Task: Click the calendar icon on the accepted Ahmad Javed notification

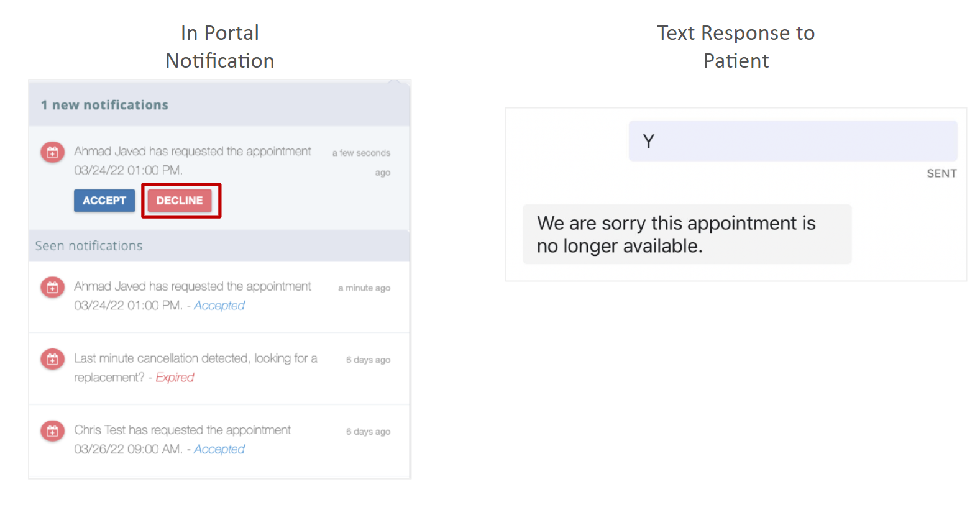Action: click(52, 287)
